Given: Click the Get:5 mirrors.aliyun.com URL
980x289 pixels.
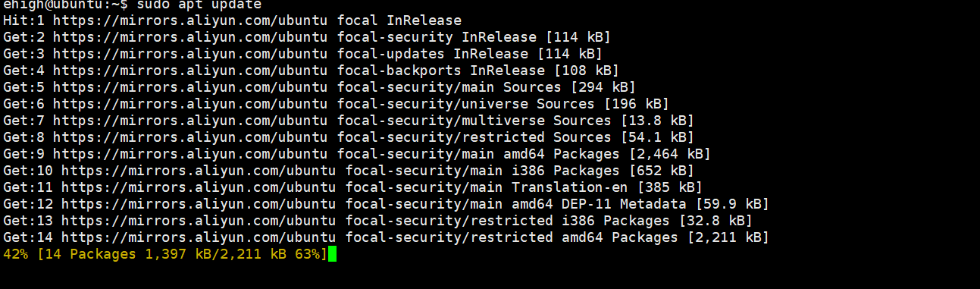Looking at the screenshot, I should (x=190, y=86).
